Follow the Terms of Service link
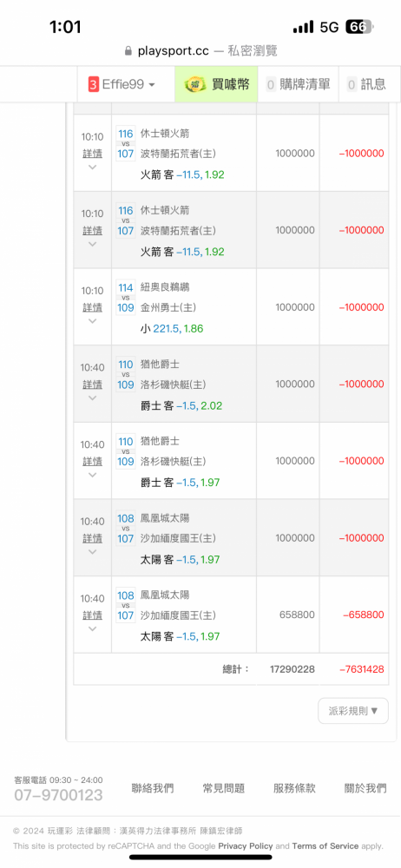Image resolution: width=401 pixels, height=868 pixels. tap(325, 845)
